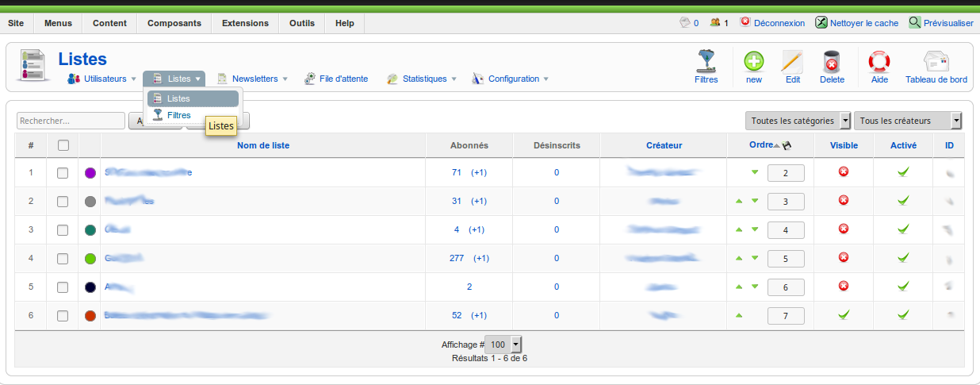Image resolution: width=980 pixels, height=385 pixels.
Task: Open subscribers count 277 link
Action: 456,258
